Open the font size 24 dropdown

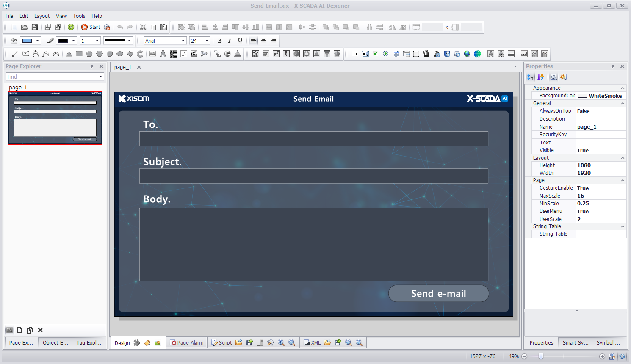(x=207, y=41)
